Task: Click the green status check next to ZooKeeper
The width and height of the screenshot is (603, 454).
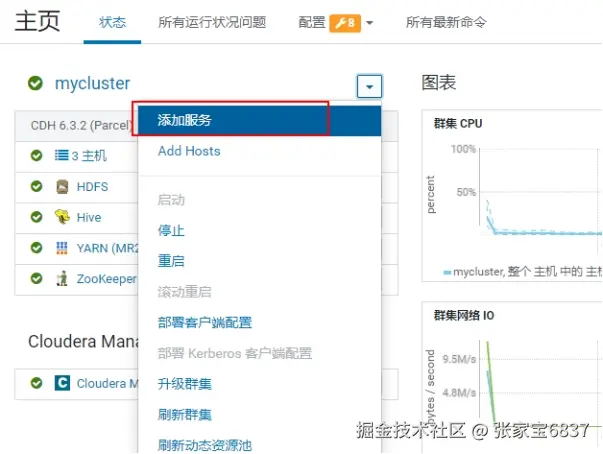Action: tap(36, 278)
